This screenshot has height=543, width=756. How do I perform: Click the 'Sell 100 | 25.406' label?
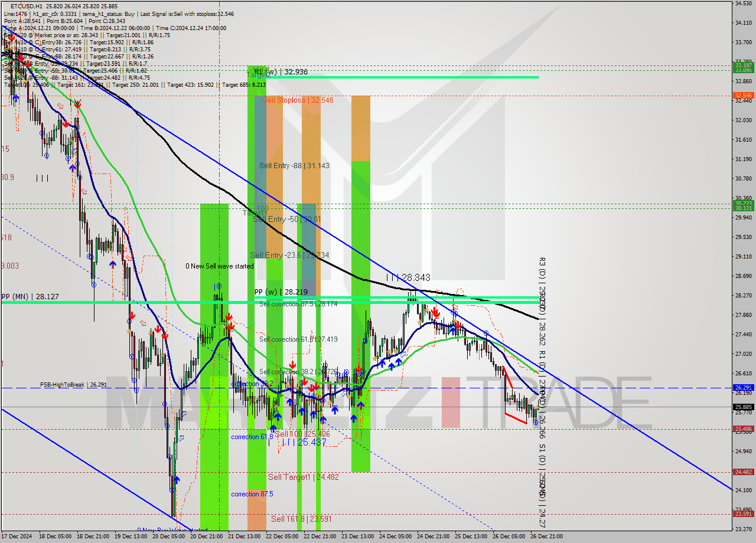tap(302, 434)
